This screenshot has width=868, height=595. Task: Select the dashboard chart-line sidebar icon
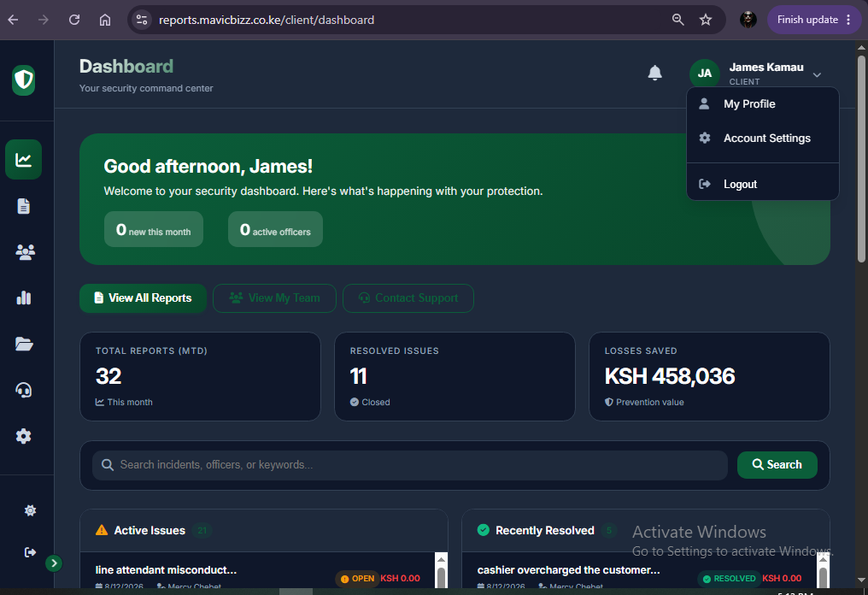23,160
